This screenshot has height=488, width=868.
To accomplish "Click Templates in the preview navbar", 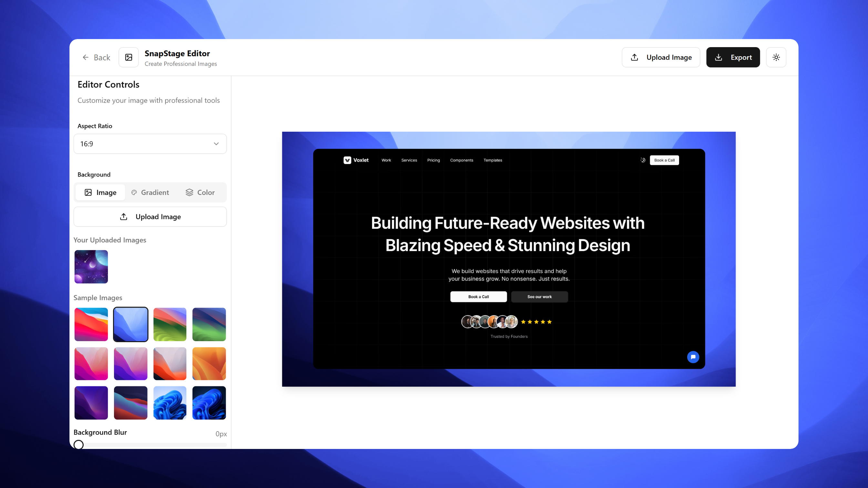I will click(x=493, y=160).
